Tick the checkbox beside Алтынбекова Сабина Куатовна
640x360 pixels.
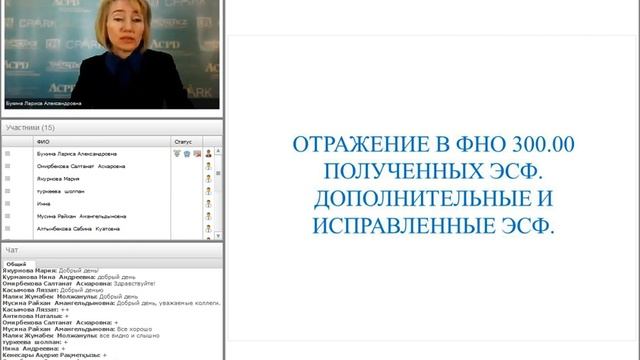click(x=7, y=229)
